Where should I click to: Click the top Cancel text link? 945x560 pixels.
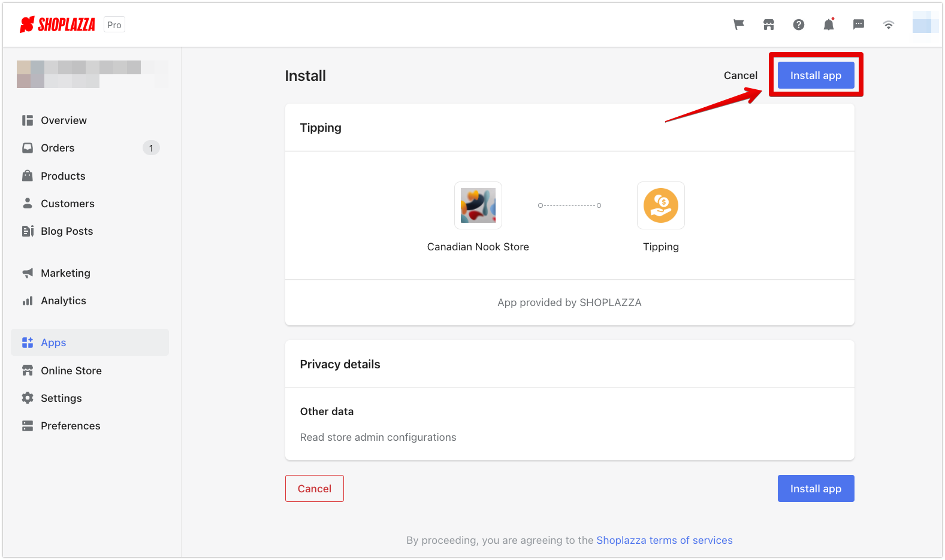(741, 75)
